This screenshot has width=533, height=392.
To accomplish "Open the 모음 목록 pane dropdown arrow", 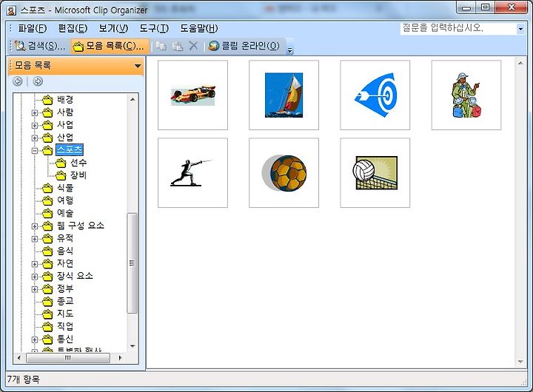I will pyautogui.click(x=138, y=66).
